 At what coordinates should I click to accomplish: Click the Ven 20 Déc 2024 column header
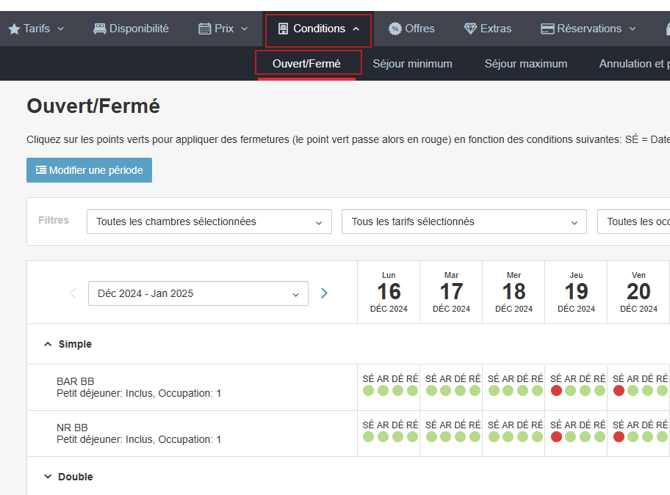pyautogui.click(x=638, y=292)
